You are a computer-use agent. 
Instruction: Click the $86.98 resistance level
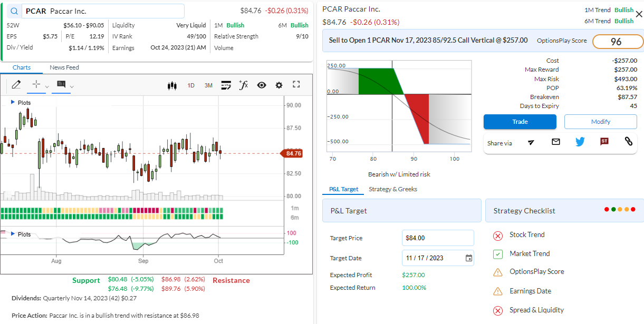click(x=171, y=279)
